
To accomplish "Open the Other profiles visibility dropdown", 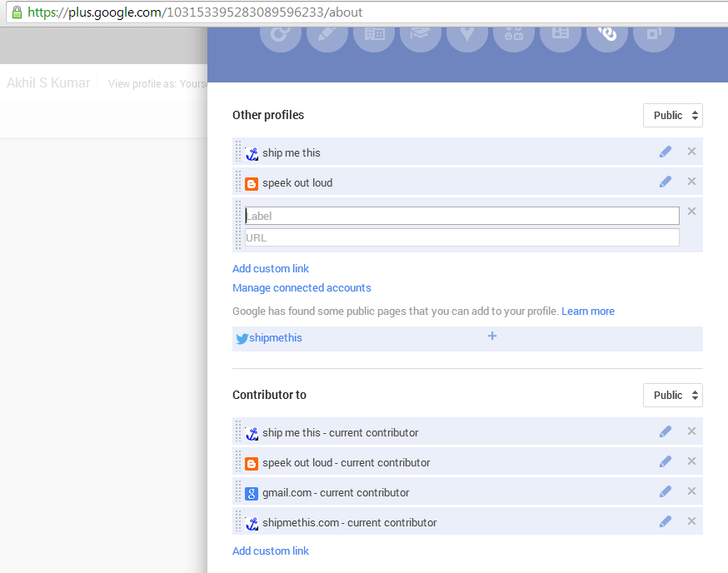I will pyautogui.click(x=673, y=115).
